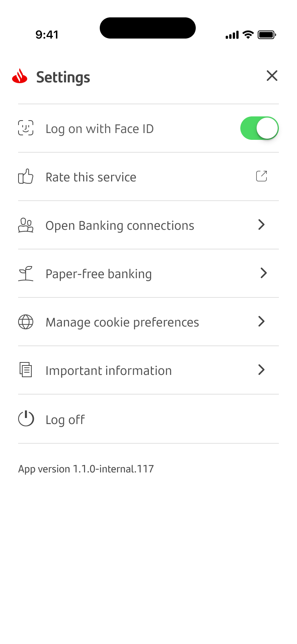Open external link icon for Rate this service
The height and width of the screenshot is (644, 297).
[x=261, y=176]
